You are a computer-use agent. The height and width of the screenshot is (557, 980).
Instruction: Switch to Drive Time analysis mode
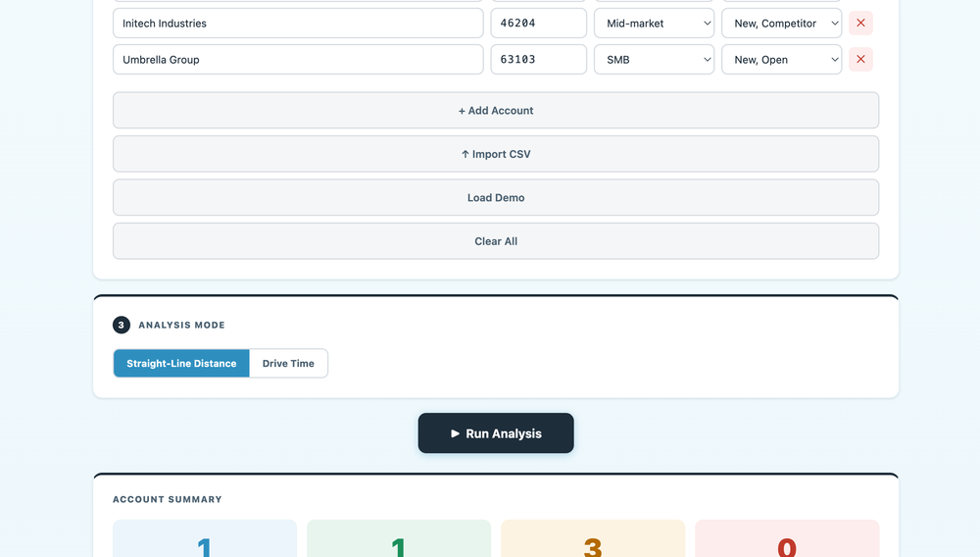(x=288, y=363)
